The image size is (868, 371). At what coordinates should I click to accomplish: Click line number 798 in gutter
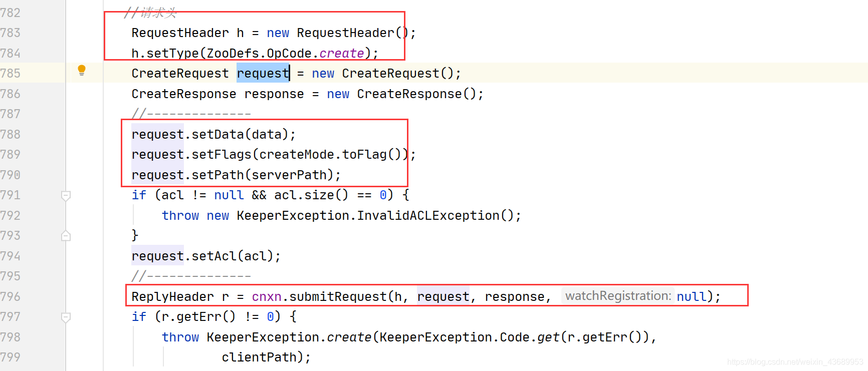pyautogui.click(x=11, y=337)
